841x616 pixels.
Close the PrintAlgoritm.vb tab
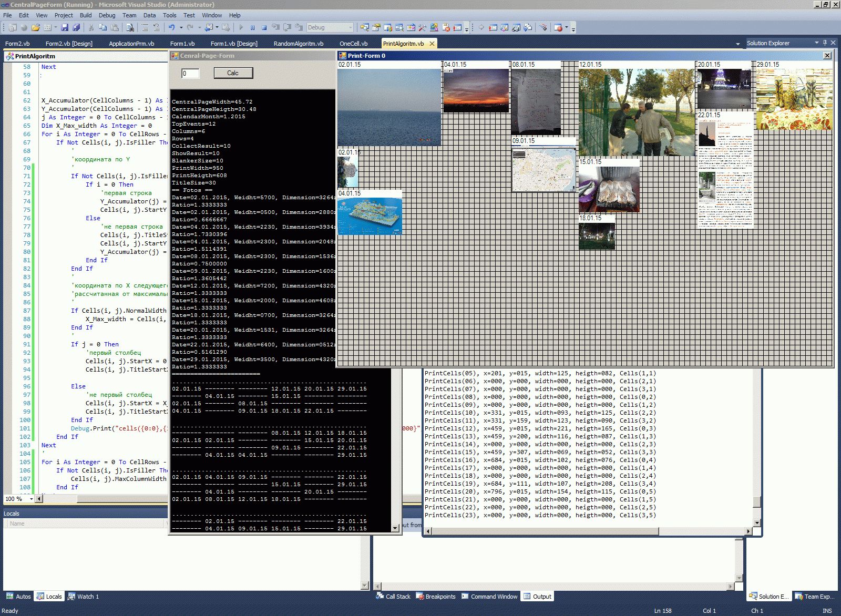click(432, 44)
